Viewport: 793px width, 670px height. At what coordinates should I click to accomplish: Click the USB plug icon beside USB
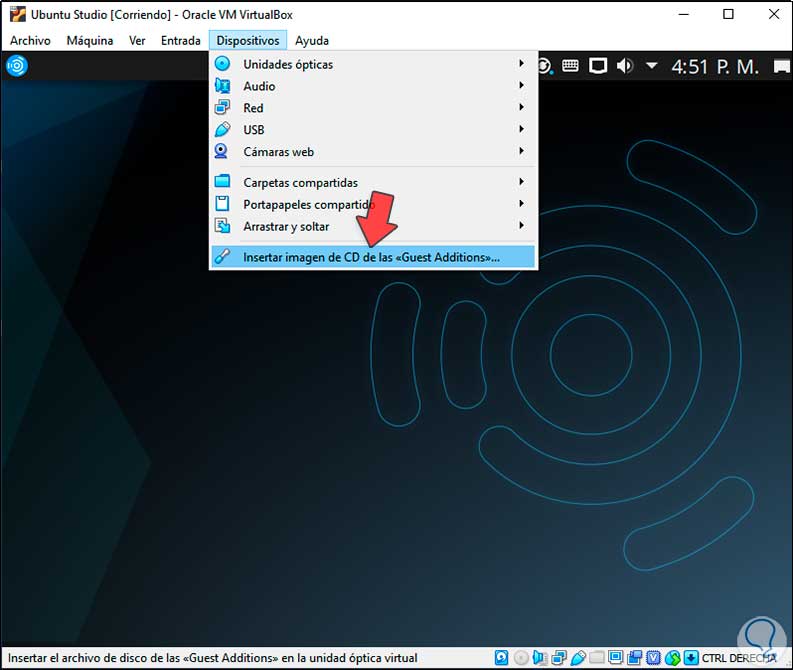[x=223, y=129]
